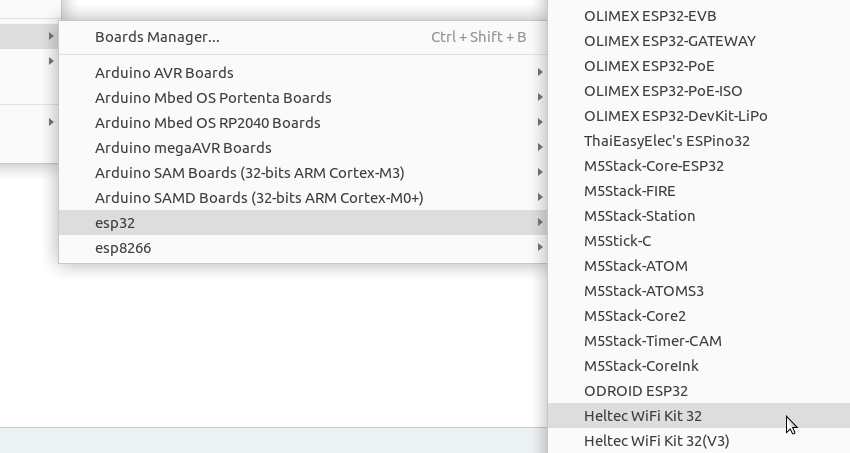This screenshot has width=850, height=453.
Task: Open Arduino megaAVR Boards submenu
Action: tap(303, 147)
